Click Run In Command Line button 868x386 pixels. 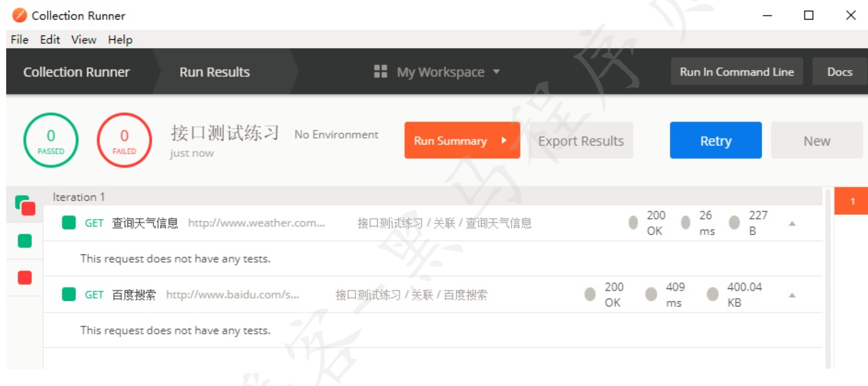click(737, 72)
